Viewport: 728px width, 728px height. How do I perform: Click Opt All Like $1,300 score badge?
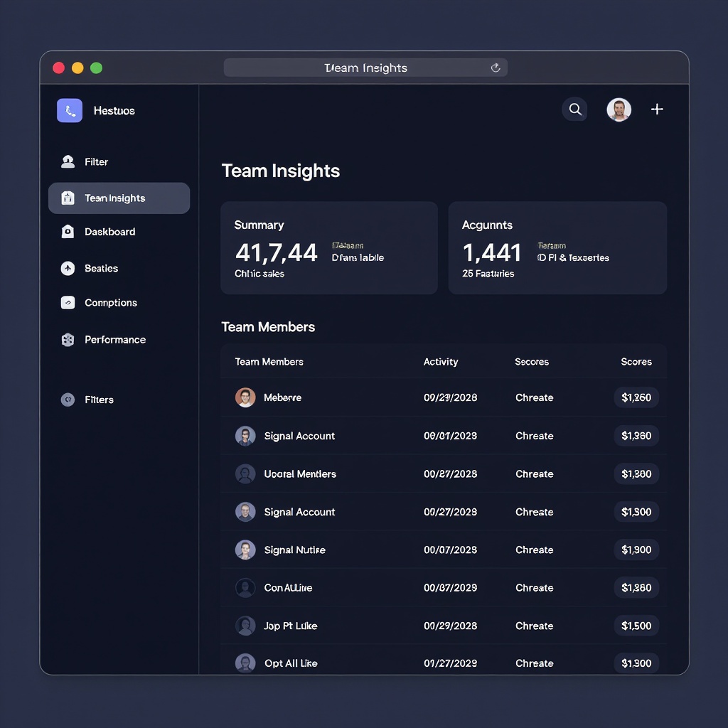click(636, 663)
